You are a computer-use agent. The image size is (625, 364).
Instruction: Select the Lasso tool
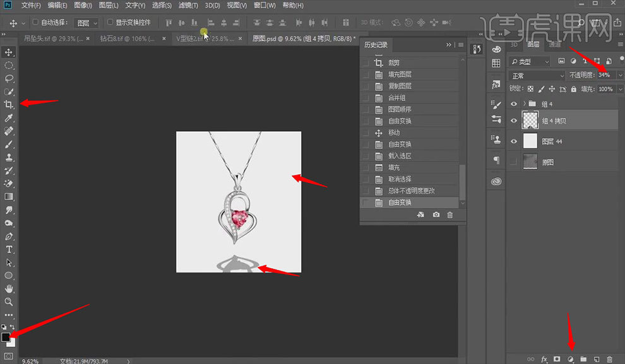click(x=9, y=79)
